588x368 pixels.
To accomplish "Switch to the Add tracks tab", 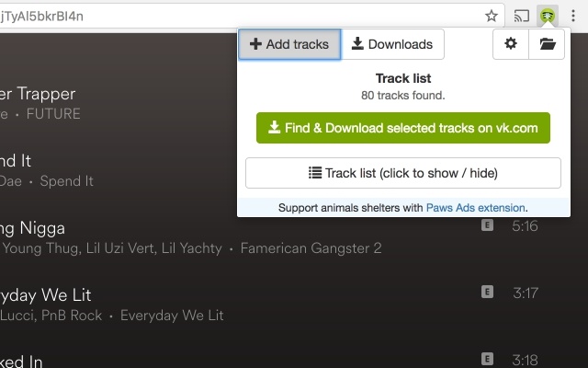I will (289, 44).
